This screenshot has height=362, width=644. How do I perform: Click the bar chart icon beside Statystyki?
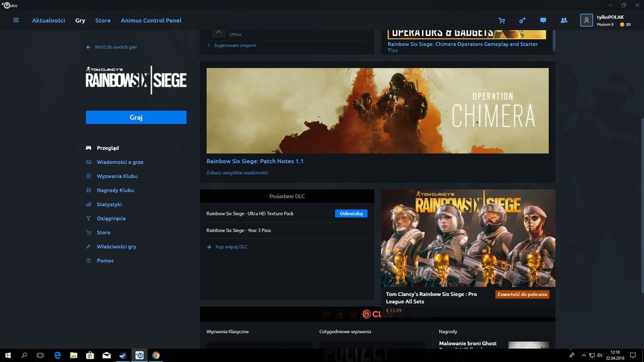(88, 204)
